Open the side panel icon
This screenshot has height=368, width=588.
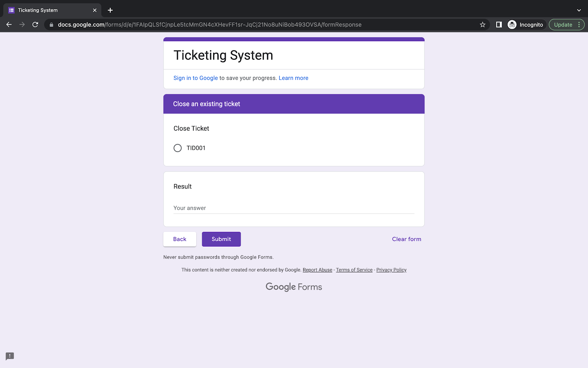pos(499,25)
